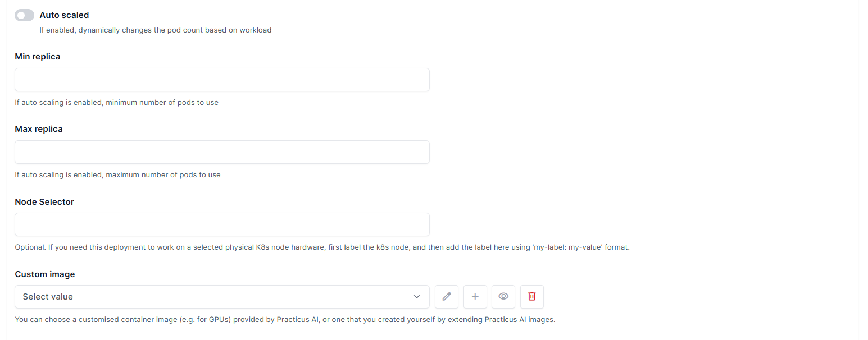Focus the Max replica input field
Screen dimensions: 868x340
[x=222, y=152]
